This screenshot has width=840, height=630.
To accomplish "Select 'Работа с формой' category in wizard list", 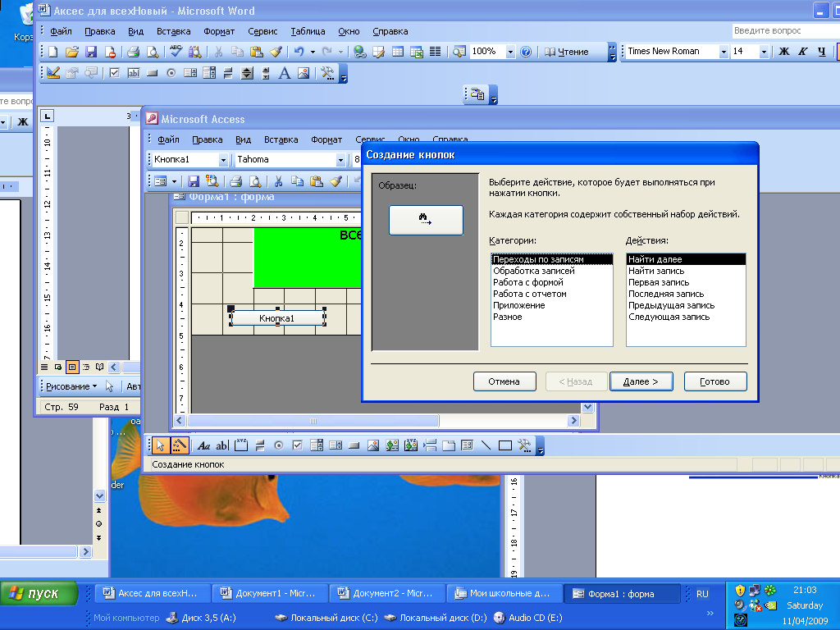I will (552, 282).
